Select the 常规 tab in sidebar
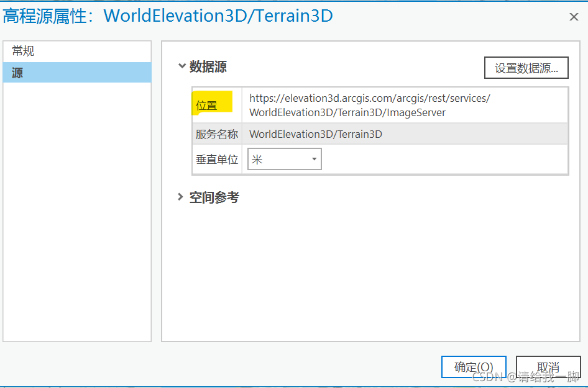Viewport: 588px width, 388px height. [x=77, y=52]
